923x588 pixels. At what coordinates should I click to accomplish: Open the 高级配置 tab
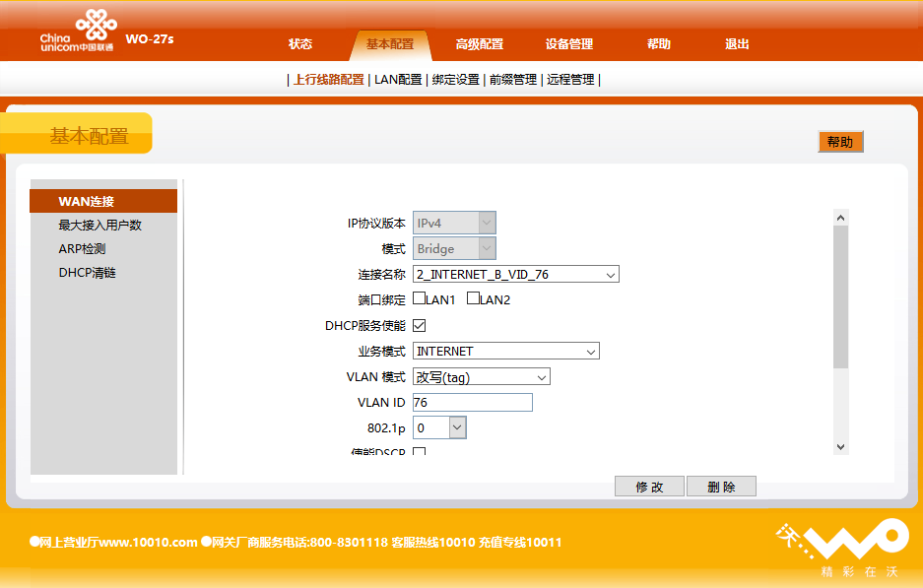click(480, 44)
